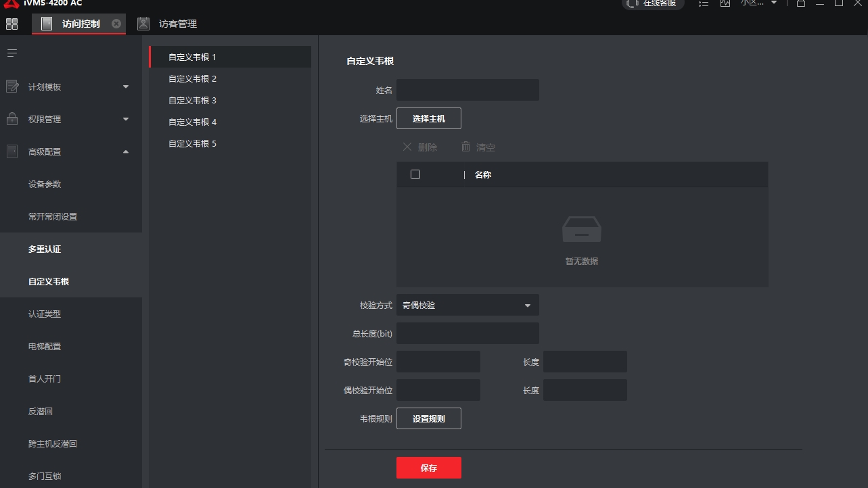Click the 清空 trash can icon
The height and width of the screenshot is (488, 868).
[x=465, y=147]
